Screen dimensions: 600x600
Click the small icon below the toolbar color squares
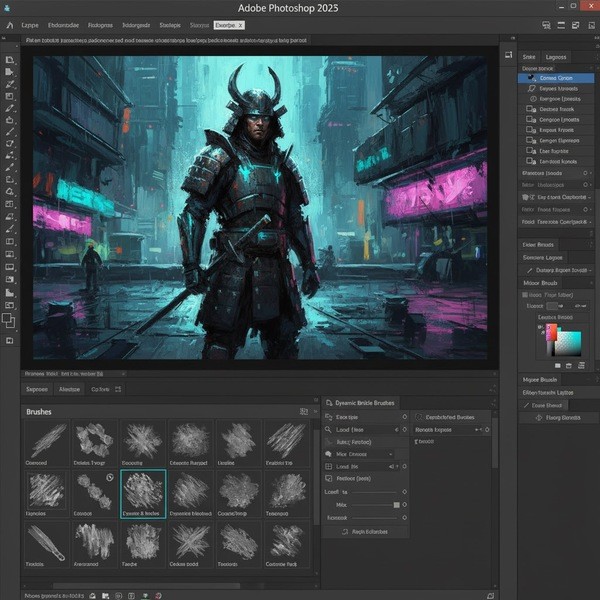pos(10,341)
